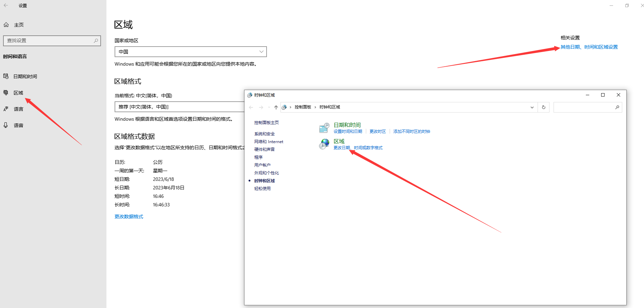Click 时钟和区域 in the address breadcrumb
Image resolution: width=644 pixels, height=308 pixels.
point(330,107)
